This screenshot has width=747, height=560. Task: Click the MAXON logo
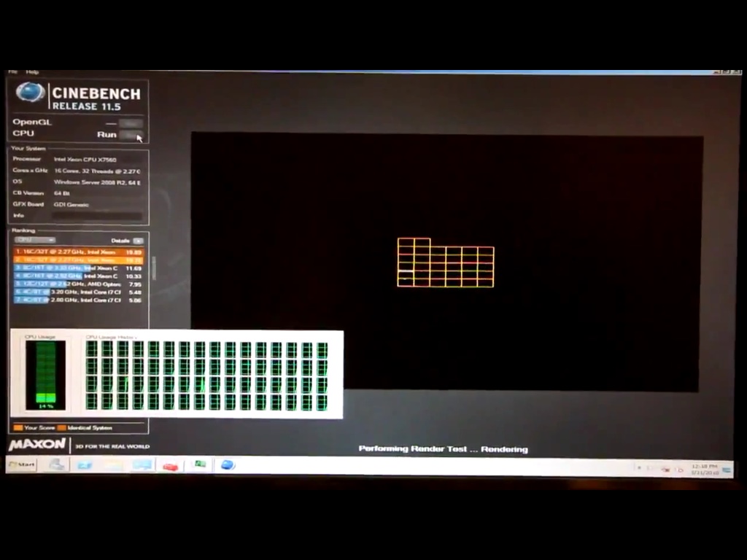coord(37,445)
